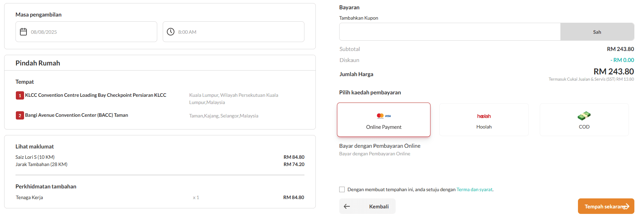Image resolution: width=644 pixels, height=217 pixels.
Task: Go back with the Kembali button
Action: pos(367,206)
